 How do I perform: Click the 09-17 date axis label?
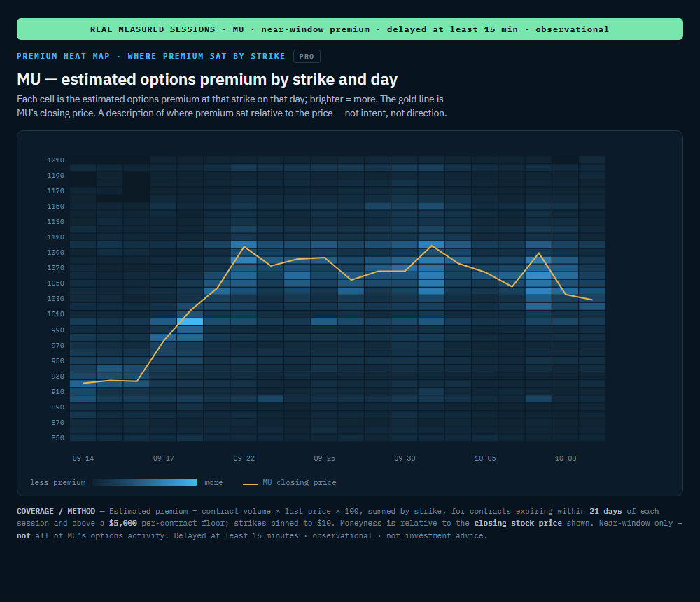(163, 458)
